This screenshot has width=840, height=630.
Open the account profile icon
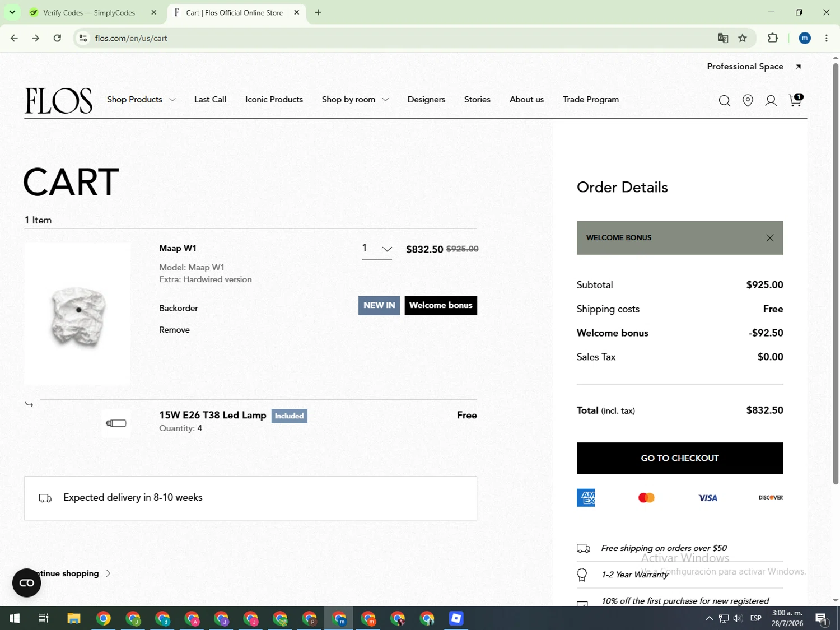771,101
